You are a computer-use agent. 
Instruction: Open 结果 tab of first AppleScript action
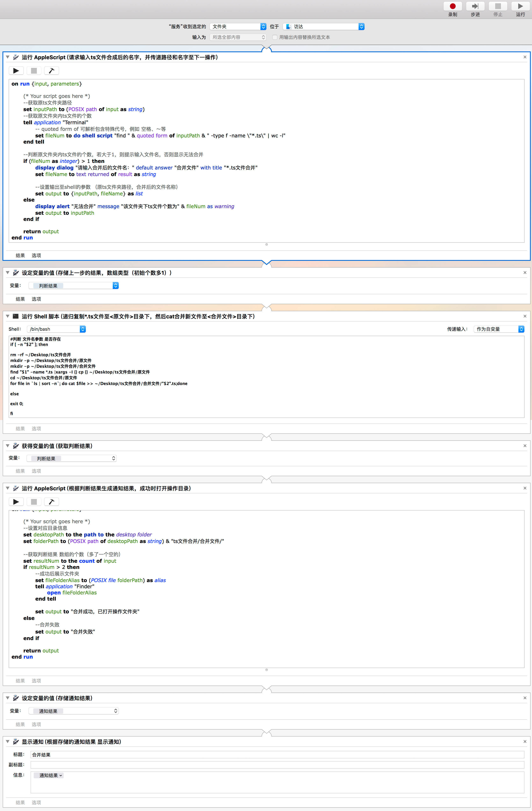[x=20, y=256]
